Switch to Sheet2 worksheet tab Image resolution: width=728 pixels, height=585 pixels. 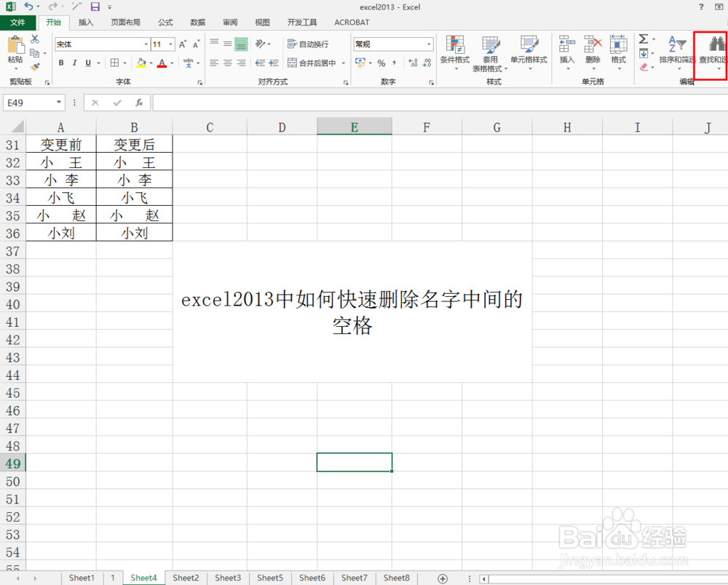[x=186, y=578]
